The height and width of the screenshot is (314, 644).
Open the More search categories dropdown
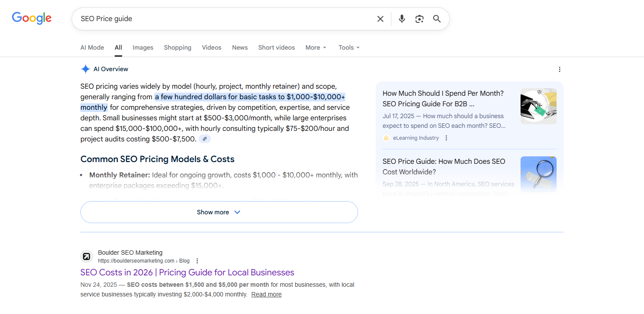point(315,47)
